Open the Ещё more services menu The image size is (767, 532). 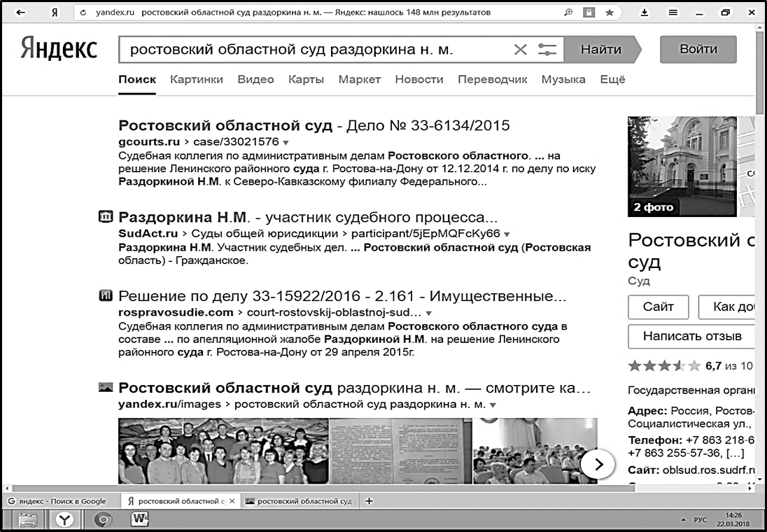click(612, 79)
